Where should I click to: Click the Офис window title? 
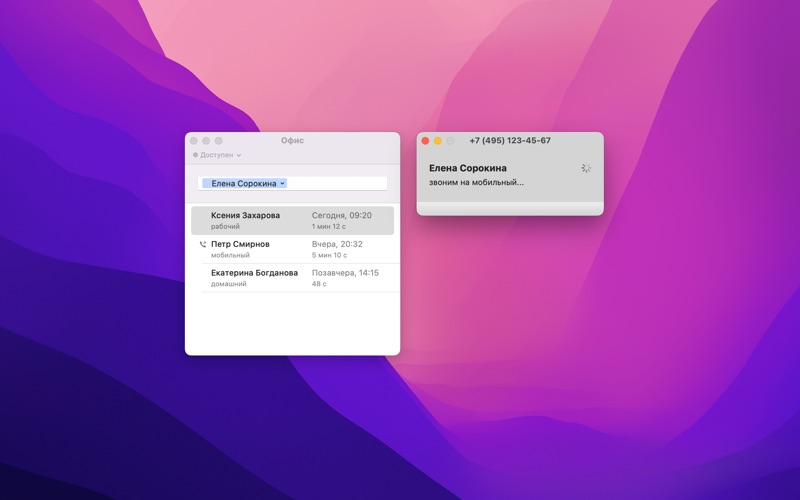tap(292, 140)
